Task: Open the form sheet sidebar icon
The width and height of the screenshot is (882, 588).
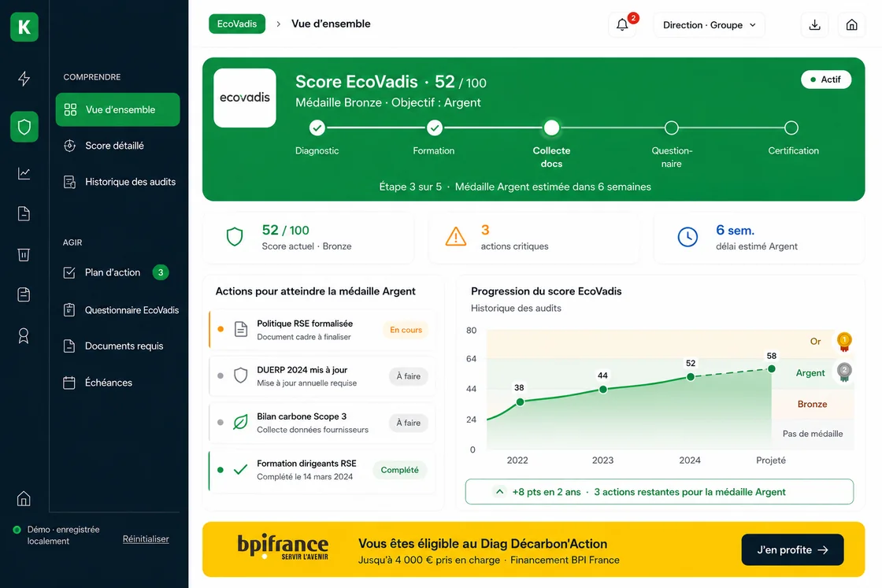Action: 24,294
